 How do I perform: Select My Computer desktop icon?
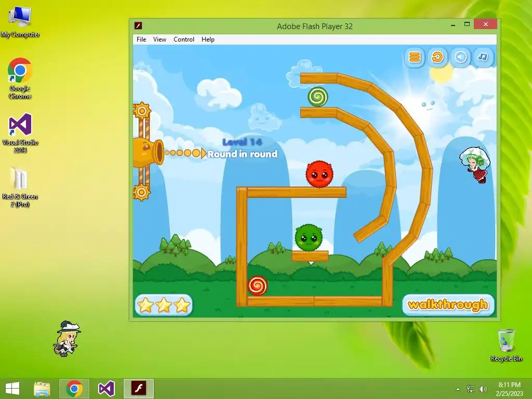pyautogui.click(x=20, y=22)
